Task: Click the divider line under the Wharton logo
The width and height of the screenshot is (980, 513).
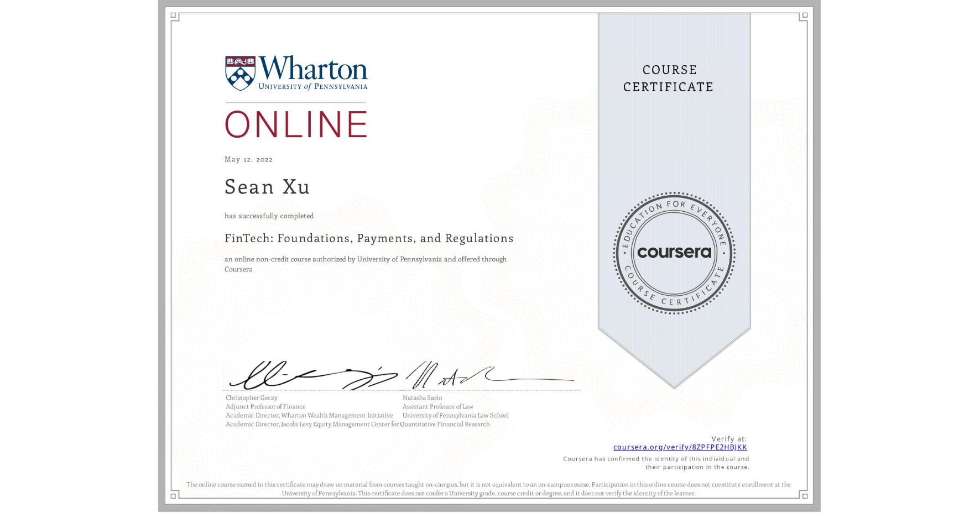Action: [296, 102]
